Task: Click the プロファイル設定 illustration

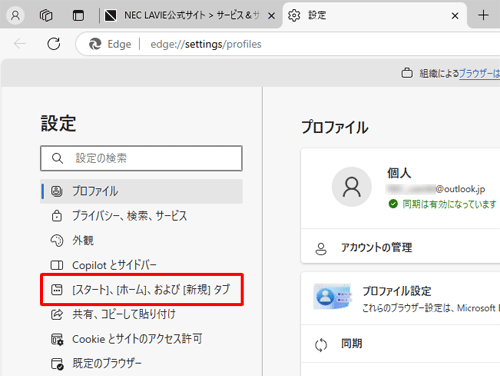Action: coord(333,296)
